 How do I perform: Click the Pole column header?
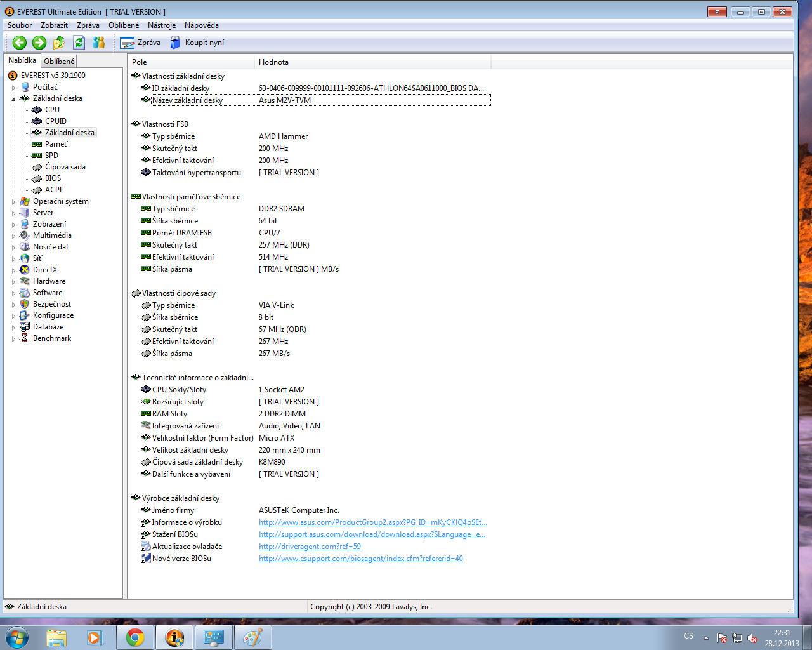pyautogui.click(x=192, y=62)
